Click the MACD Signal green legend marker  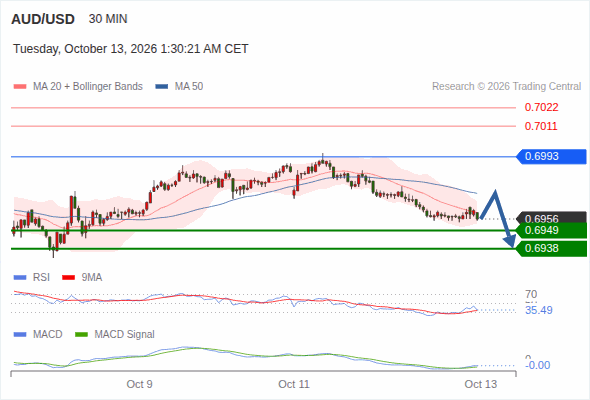(x=81, y=335)
